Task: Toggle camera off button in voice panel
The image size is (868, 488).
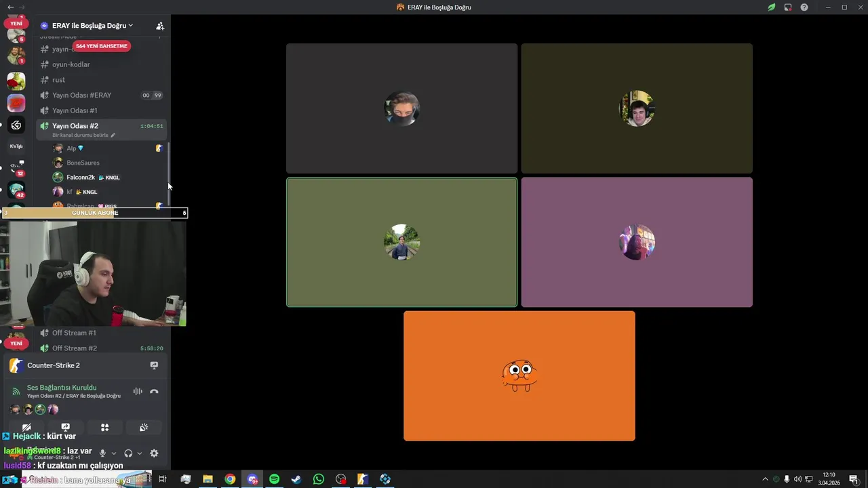Action: (26, 428)
